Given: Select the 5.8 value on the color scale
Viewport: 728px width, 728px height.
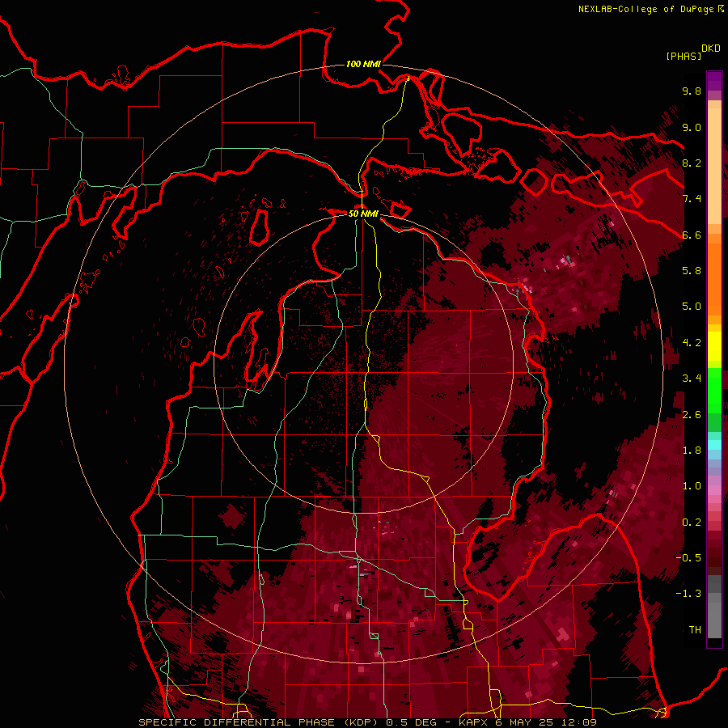Looking at the screenshot, I should coord(692,271).
